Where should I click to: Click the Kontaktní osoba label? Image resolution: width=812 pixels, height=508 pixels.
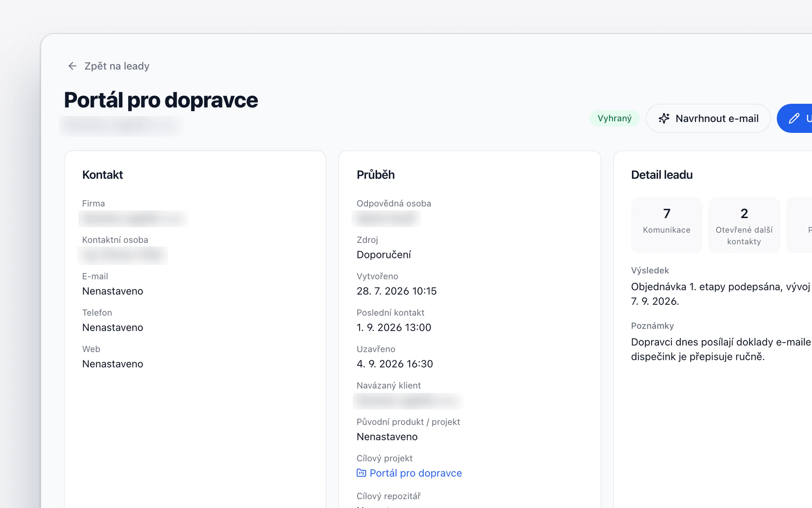coord(115,240)
